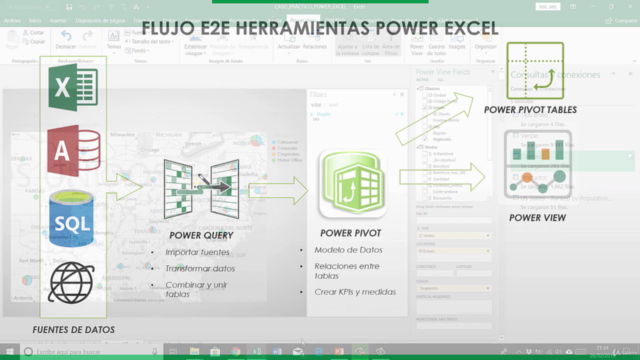Click Establecer imagen in the ribbon
Viewport: 640px width, 360px height.
click(196, 44)
